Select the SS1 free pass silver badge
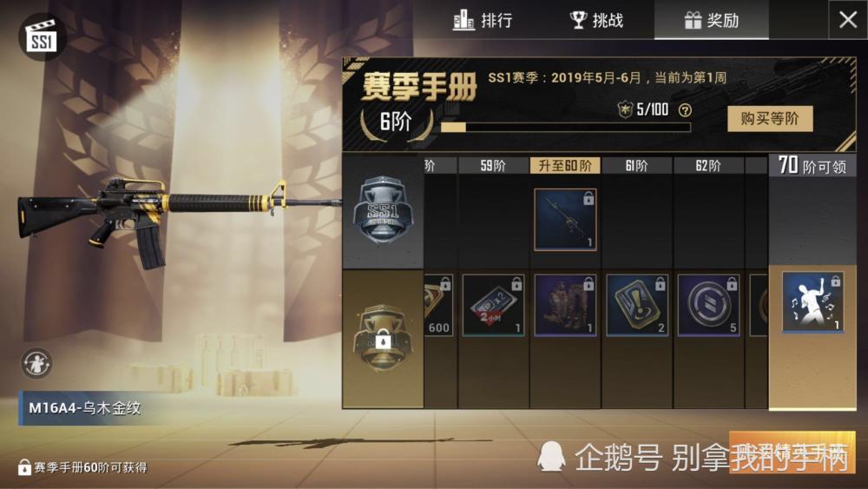Screen dimensions: 868x489 pos(383,211)
